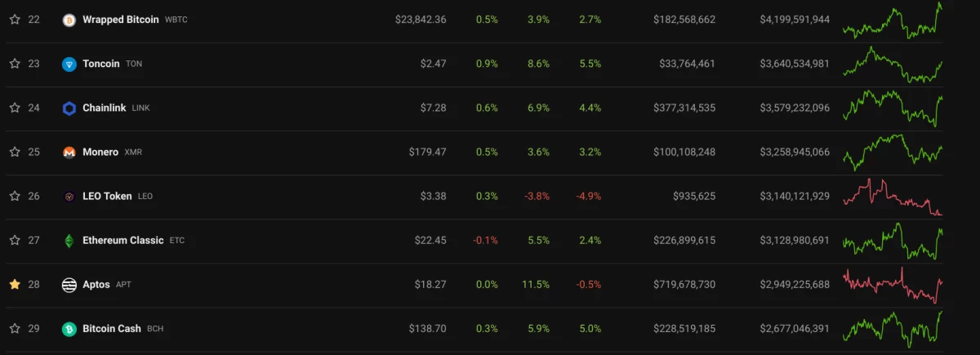Open the LEO Token name link

coord(107,196)
